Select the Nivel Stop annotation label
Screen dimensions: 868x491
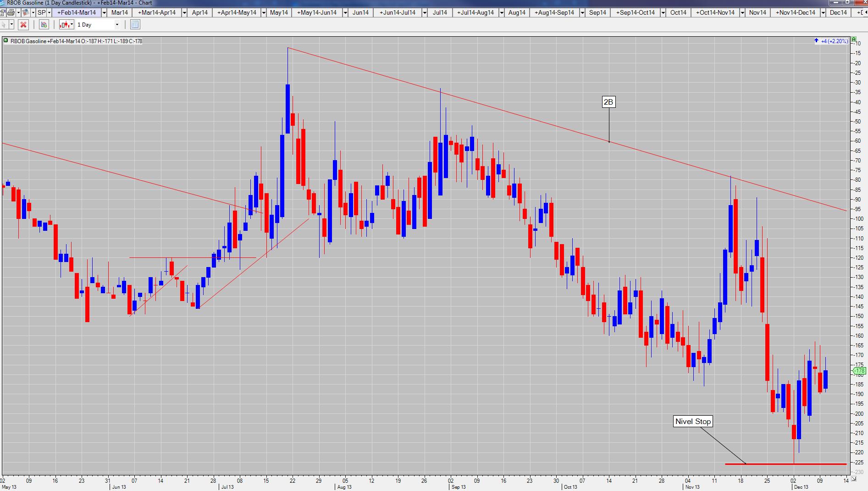coord(693,421)
